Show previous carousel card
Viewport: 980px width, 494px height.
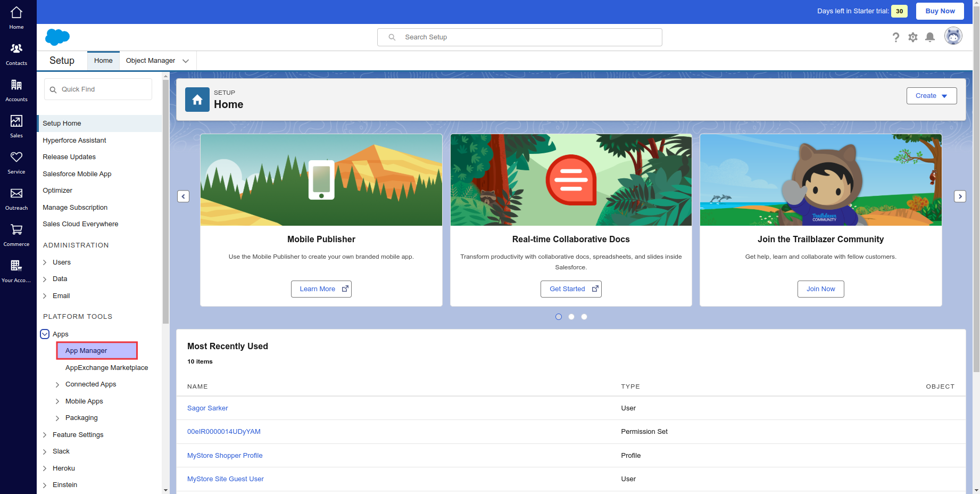[x=183, y=196]
